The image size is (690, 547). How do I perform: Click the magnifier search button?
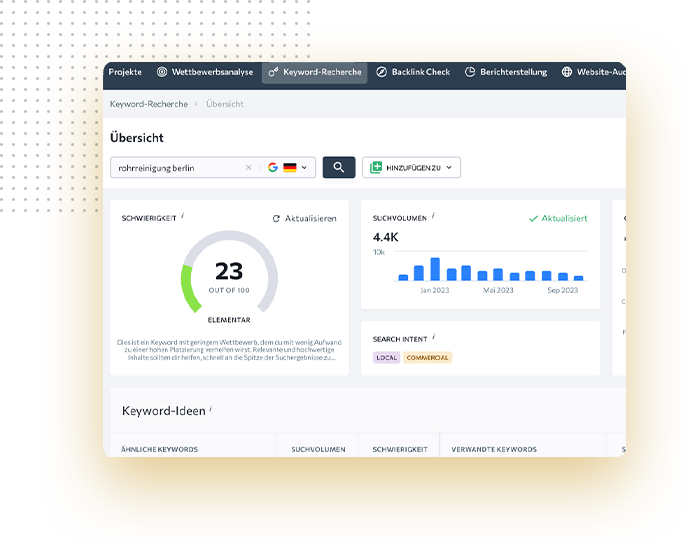pyautogui.click(x=339, y=168)
